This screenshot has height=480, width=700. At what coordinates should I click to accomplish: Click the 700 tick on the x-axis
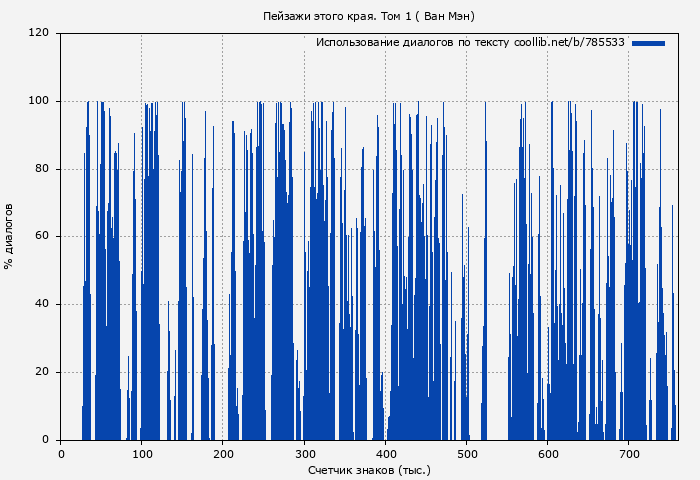(x=628, y=454)
